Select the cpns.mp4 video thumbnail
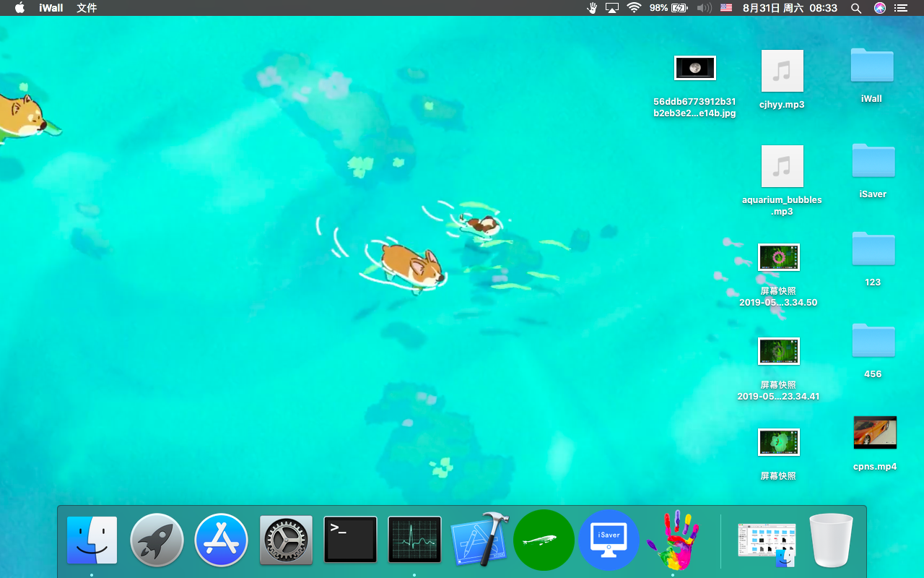 tap(875, 433)
